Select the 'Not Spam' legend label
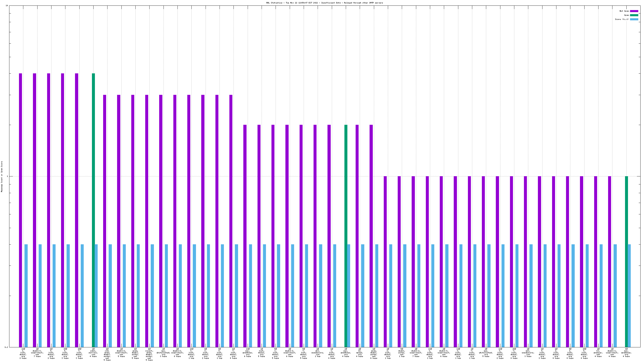The width and height of the screenshot is (644, 362). [x=624, y=11]
